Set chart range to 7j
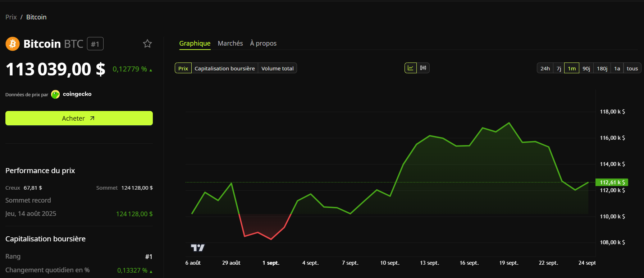The height and width of the screenshot is (278, 644). [x=559, y=68]
